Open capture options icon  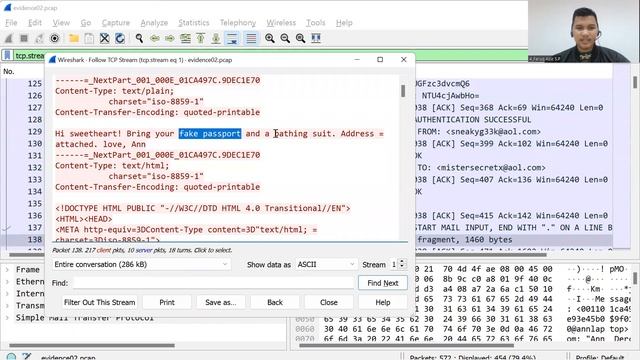point(55,38)
